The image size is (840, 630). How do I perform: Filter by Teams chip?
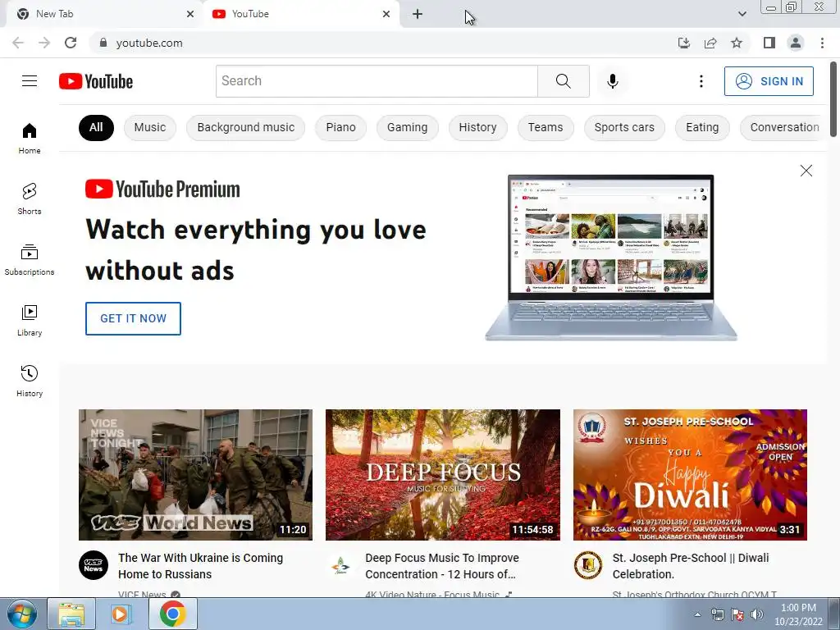pyautogui.click(x=546, y=127)
